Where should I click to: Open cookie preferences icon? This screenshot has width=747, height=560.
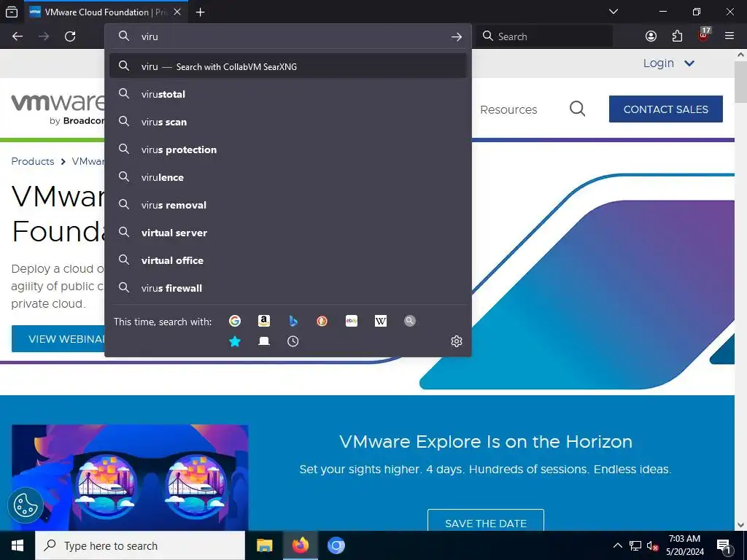(x=26, y=505)
